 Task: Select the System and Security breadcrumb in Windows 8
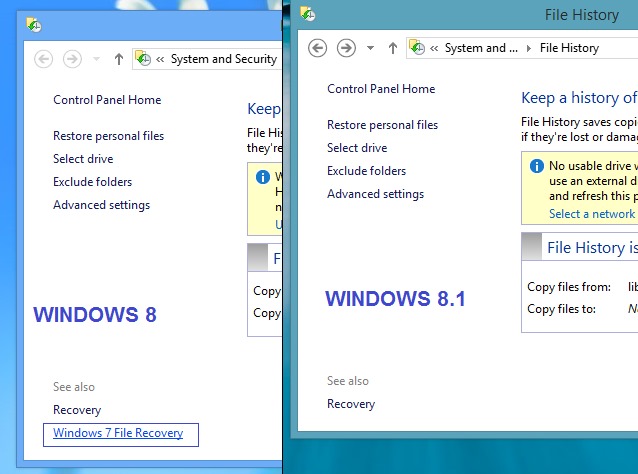[x=223, y=59]
